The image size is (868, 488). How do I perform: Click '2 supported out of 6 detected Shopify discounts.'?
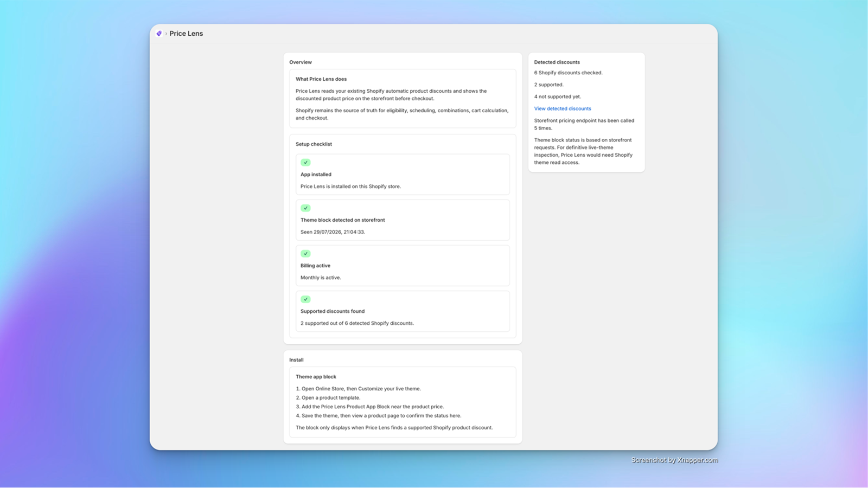click(357, 323)
